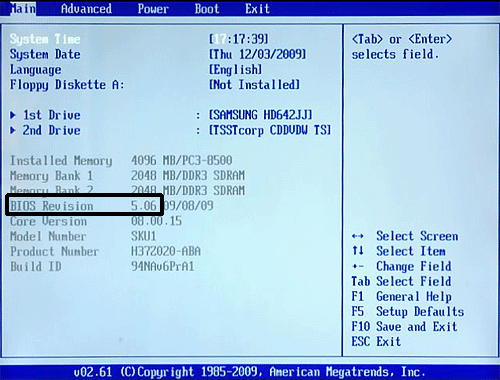This screenshot has height=380, width=500.
Task: Click the SKU1 model value
Action: click(x=144, y=236)
